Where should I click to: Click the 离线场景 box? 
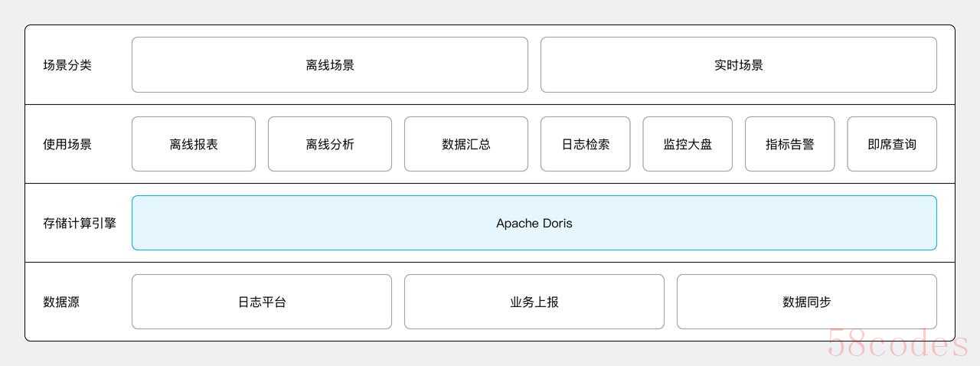[x=329, y=65]
